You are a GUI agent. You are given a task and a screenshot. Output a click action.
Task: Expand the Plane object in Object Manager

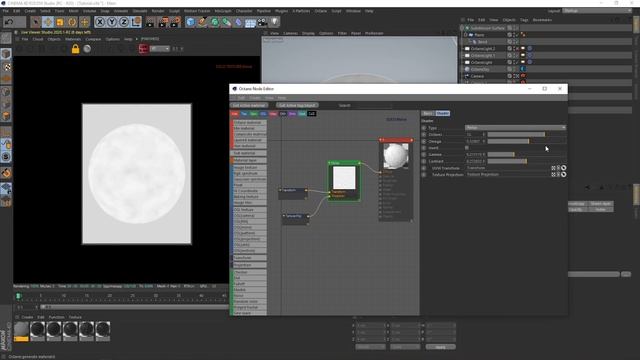[466, 35]
